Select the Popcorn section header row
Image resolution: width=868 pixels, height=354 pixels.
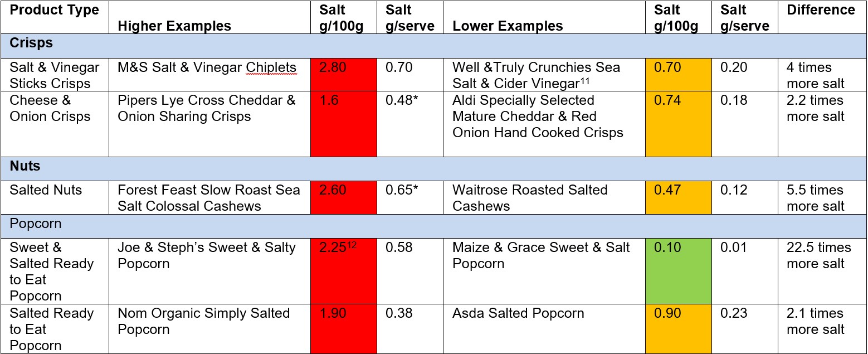(x=433, y=226)
